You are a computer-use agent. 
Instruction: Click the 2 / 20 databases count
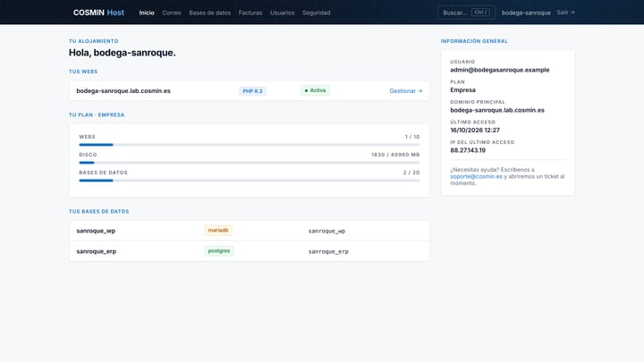pos(411,173)
